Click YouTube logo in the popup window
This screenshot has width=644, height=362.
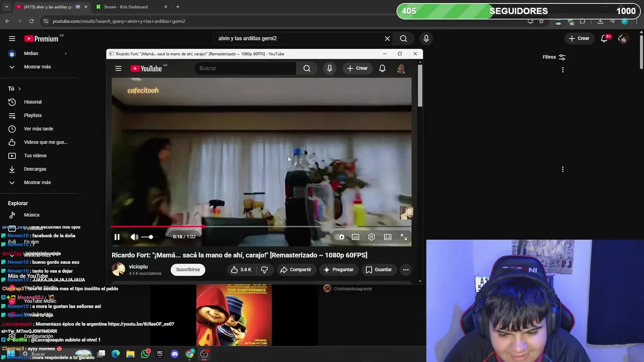[146, 68]
